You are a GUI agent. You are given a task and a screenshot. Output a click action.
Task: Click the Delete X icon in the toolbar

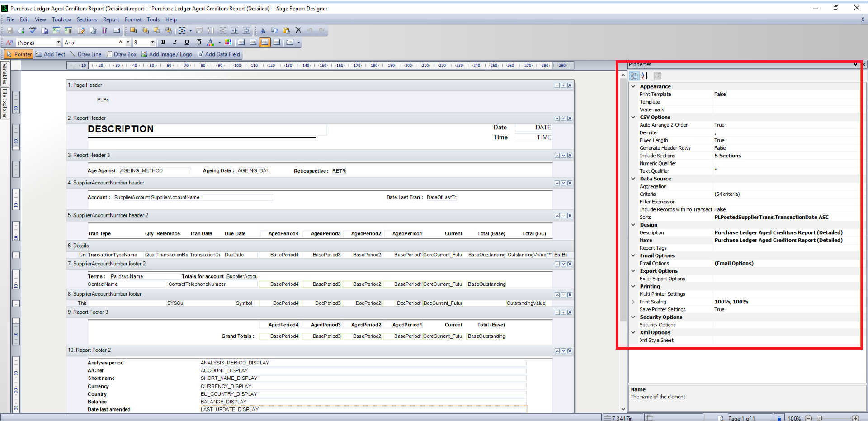(298, 30)
